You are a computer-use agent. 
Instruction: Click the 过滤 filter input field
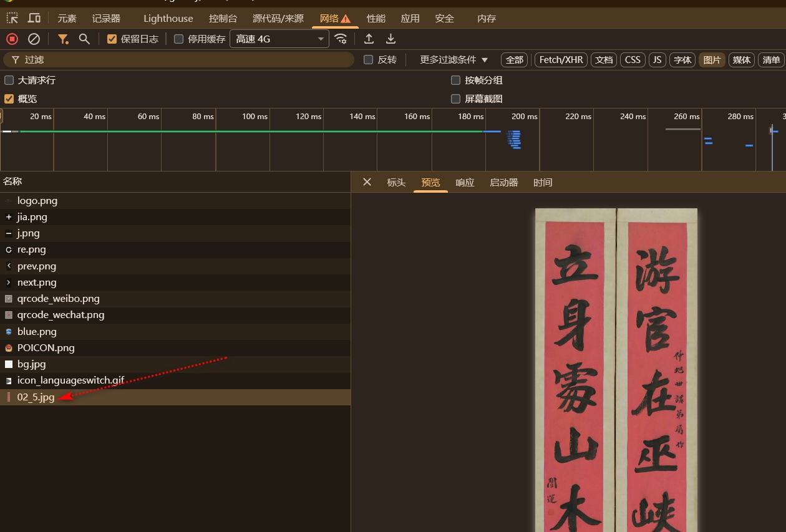[x=179, y=60]
